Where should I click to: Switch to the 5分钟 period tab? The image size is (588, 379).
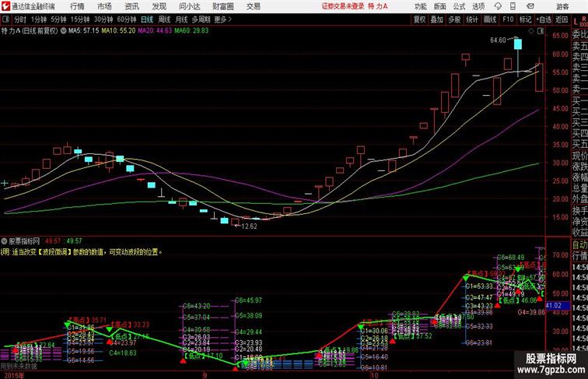pyautogui.click(x=58, y=19)
